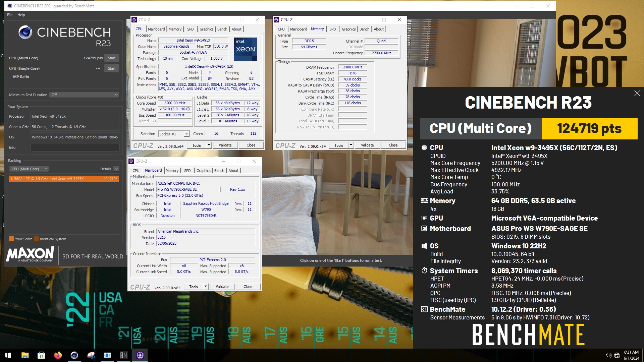Close the BenchMate result overlay with the X
This screenshot has width=644, height=362.
637,93
